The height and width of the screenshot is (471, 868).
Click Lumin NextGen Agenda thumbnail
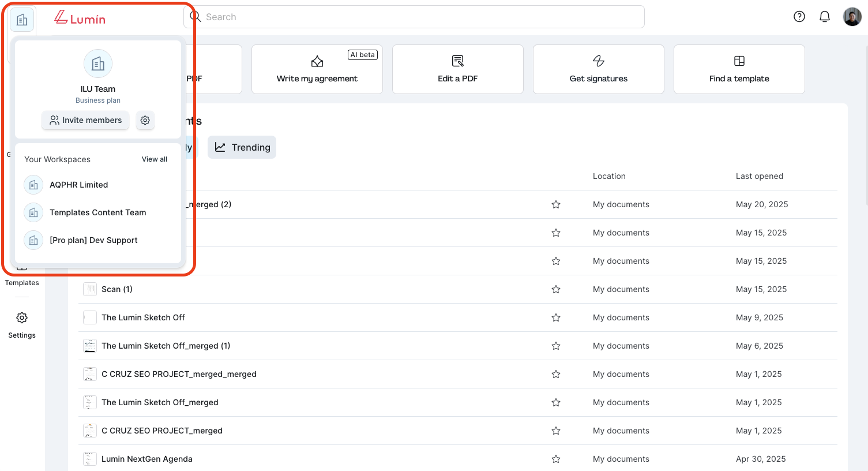[90, 459]
